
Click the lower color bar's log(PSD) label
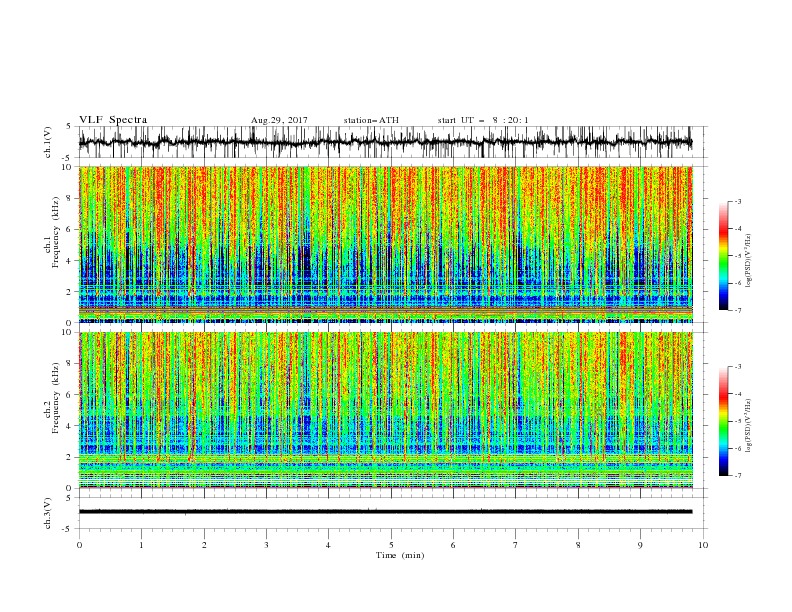click(748, 426)
